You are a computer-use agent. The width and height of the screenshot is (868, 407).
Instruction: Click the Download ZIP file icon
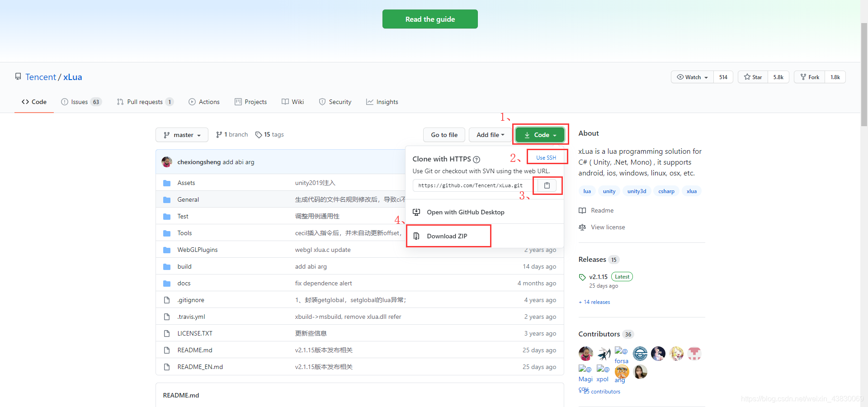[x=416, y=236]
